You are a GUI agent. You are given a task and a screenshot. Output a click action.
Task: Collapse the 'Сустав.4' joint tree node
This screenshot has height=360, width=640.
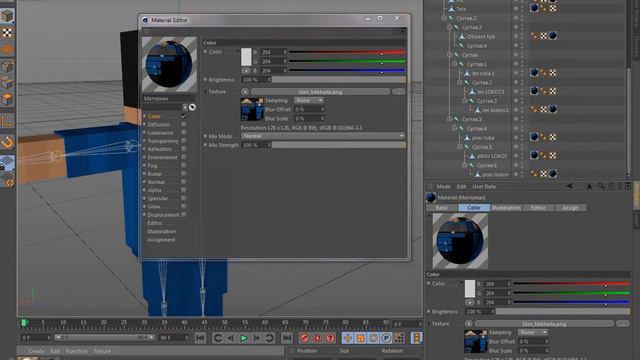pyautogui.click(x=454, y=129)
